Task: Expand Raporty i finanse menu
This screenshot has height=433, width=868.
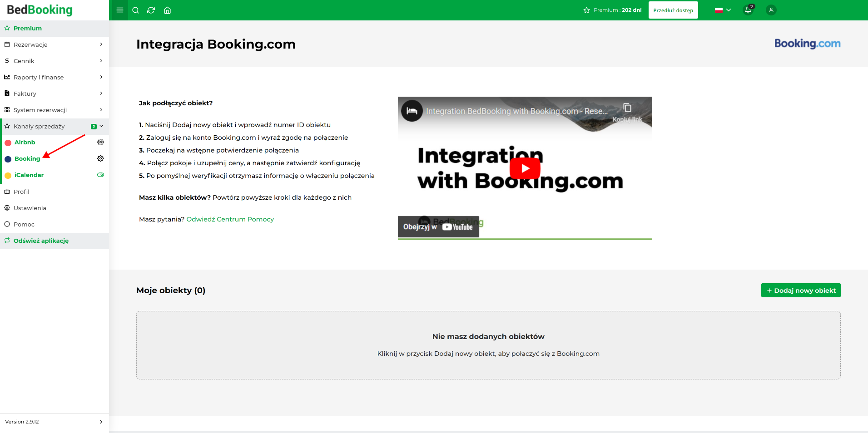Action: click(x=55, y=77)
